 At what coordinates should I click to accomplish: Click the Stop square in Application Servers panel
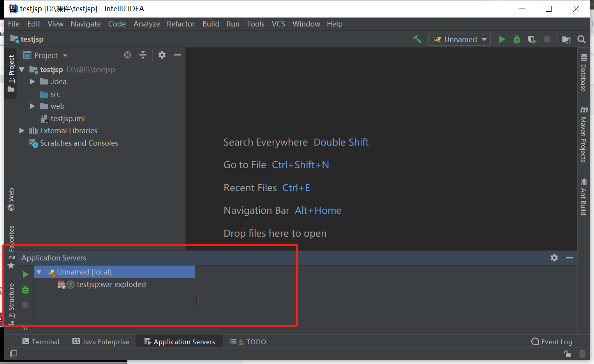coord(25,305)
